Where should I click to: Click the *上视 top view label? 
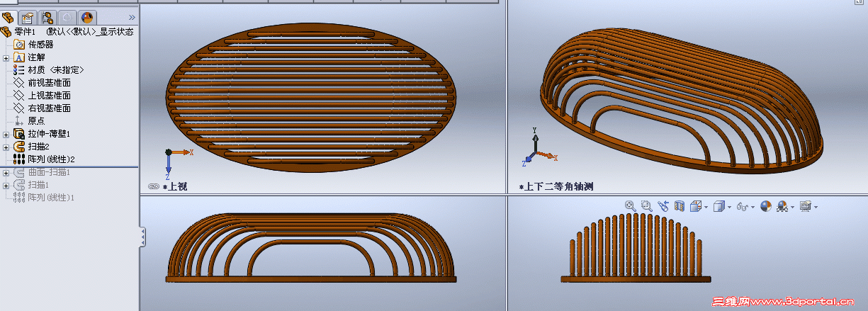pyautogui.click(x=175, y=186)
